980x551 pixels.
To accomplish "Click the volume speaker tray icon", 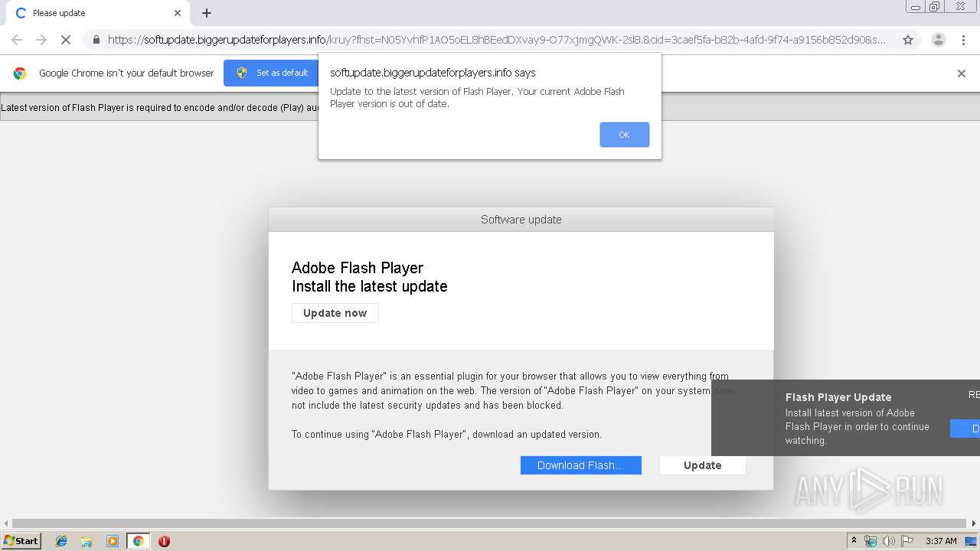I will pyautogui.click(x=889, y=541).
